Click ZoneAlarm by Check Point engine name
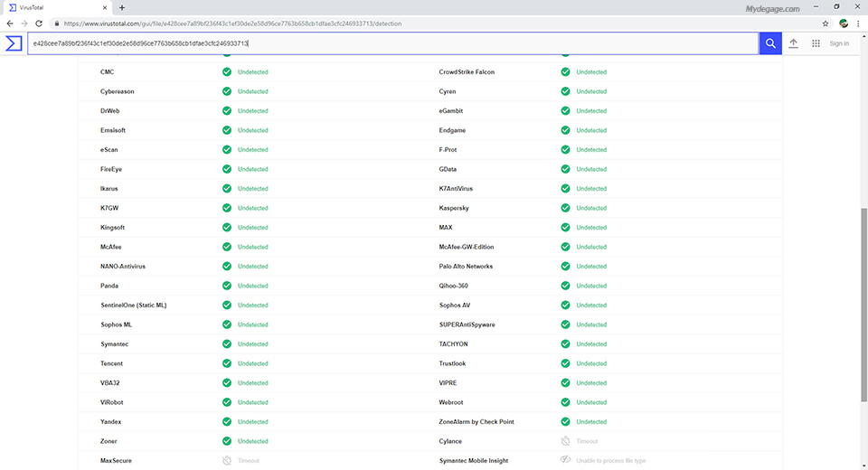Screen dimensions: 868x470 click(476, 422)
